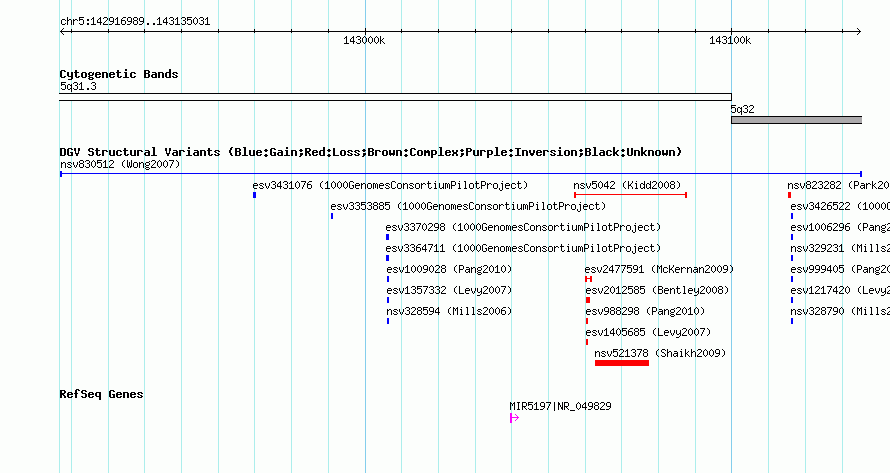890x473 pixels.
Task: Select the red nsv5042 loss span line
Action: tap(631, 195)
